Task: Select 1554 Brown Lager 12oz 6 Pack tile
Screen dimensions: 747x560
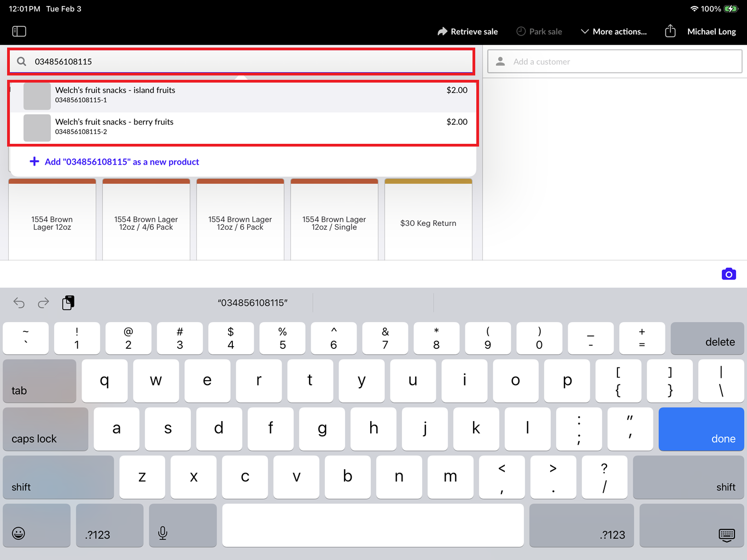Action: coord(240,220)
